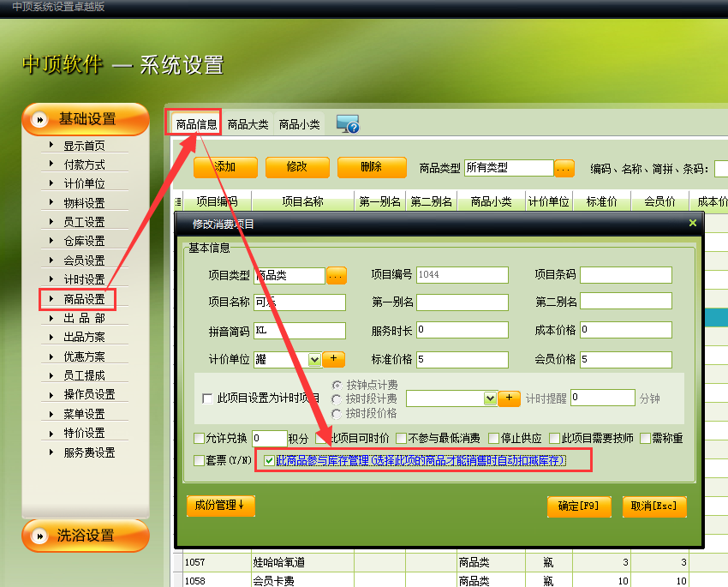Screen dimensions: 728x587
Task: Open 商品类型 browse ellipsis button
Action: pyautogui.click(x=564, y=168)
